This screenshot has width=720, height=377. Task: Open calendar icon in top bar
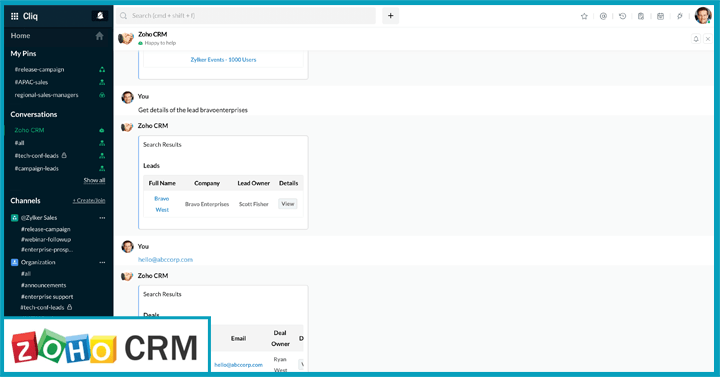click(x=660, y=16)
